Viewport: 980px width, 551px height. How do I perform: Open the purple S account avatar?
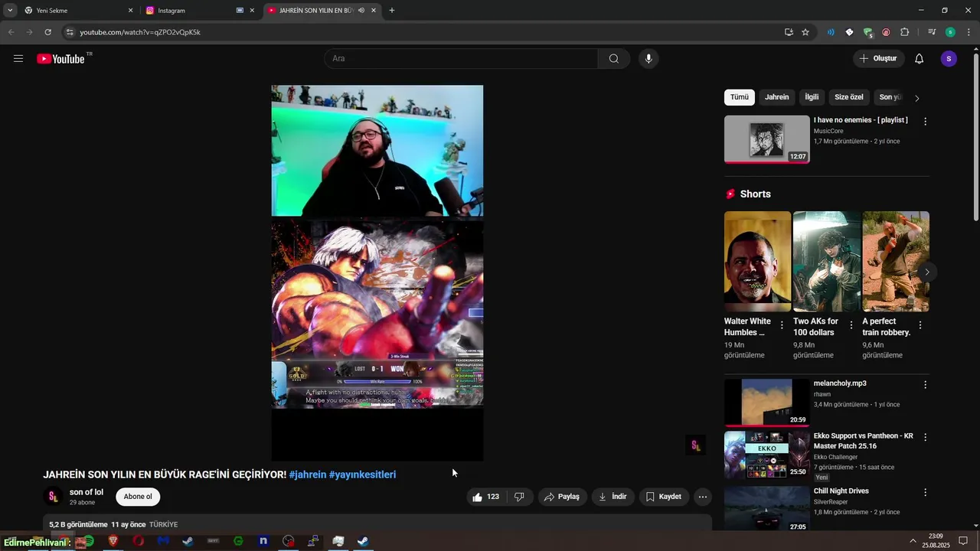click(x=949, y=59)
